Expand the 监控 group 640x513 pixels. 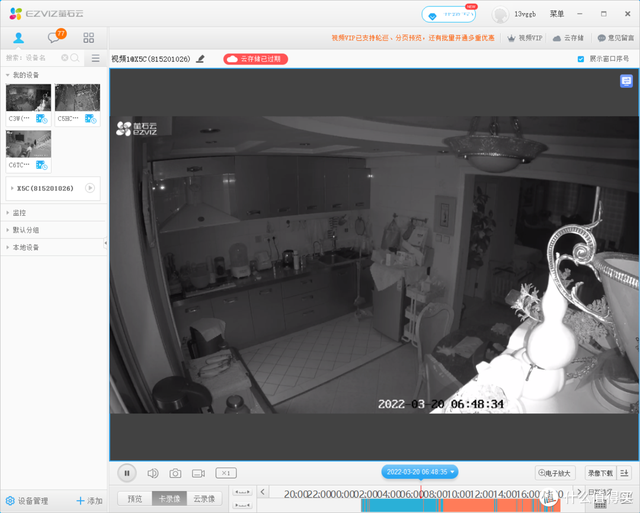(19, 213)
